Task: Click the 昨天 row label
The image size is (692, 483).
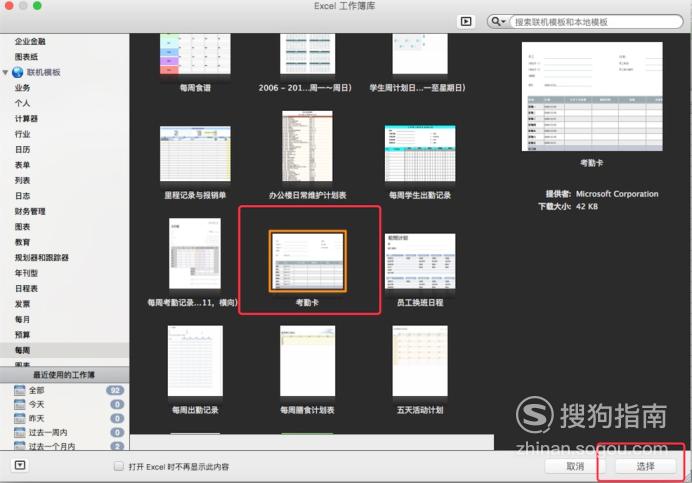Action: pyautogui.click(x=37, y=418)
